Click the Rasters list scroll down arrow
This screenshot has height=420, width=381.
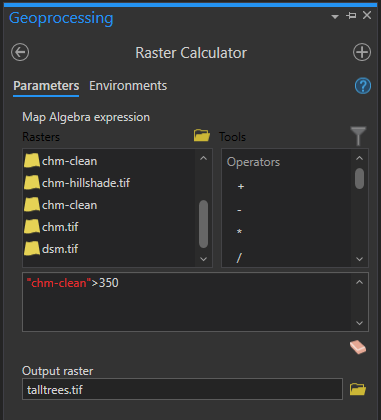(x=203, y=259)
